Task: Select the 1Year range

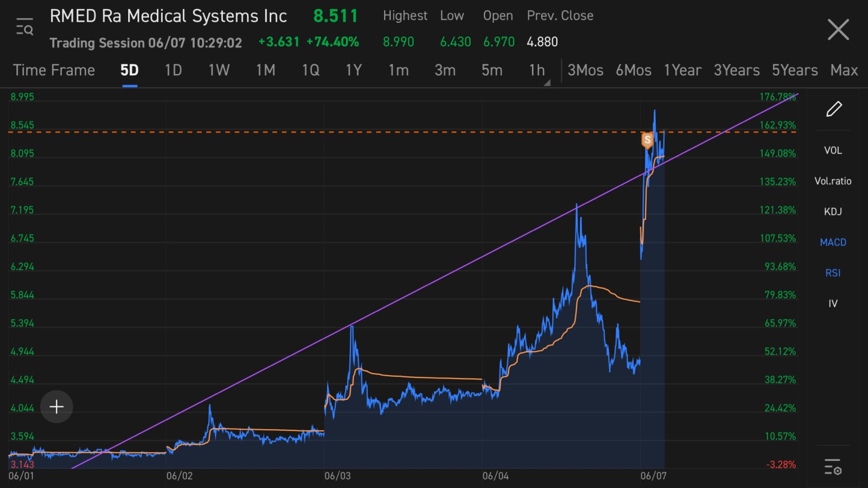Action: (682, 70)
